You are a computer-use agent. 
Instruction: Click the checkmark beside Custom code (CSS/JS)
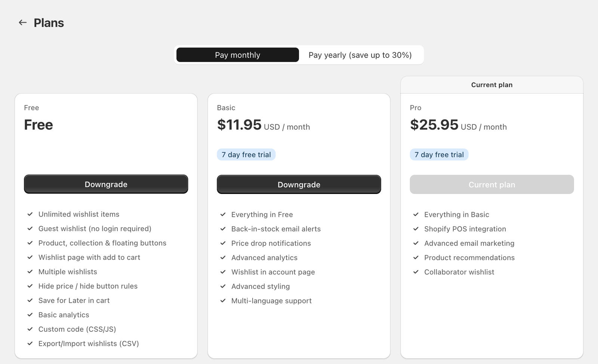(x=30, y=329)
